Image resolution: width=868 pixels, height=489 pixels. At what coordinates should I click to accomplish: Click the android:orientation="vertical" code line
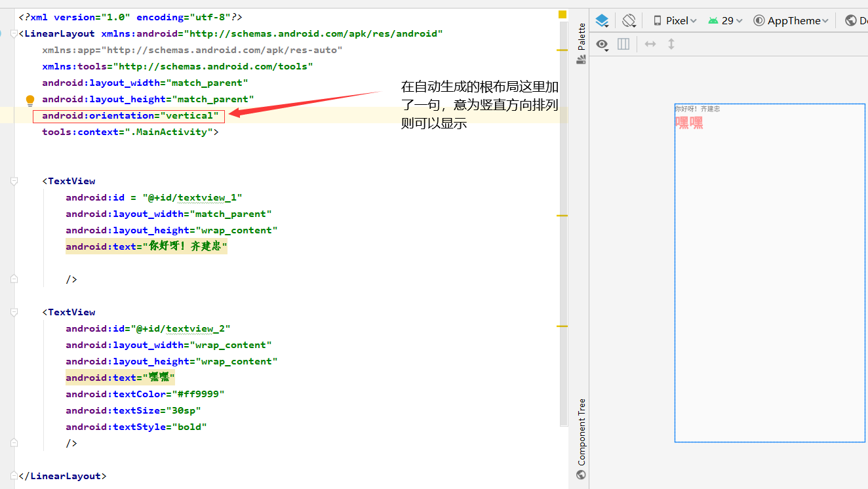point(130,115)
